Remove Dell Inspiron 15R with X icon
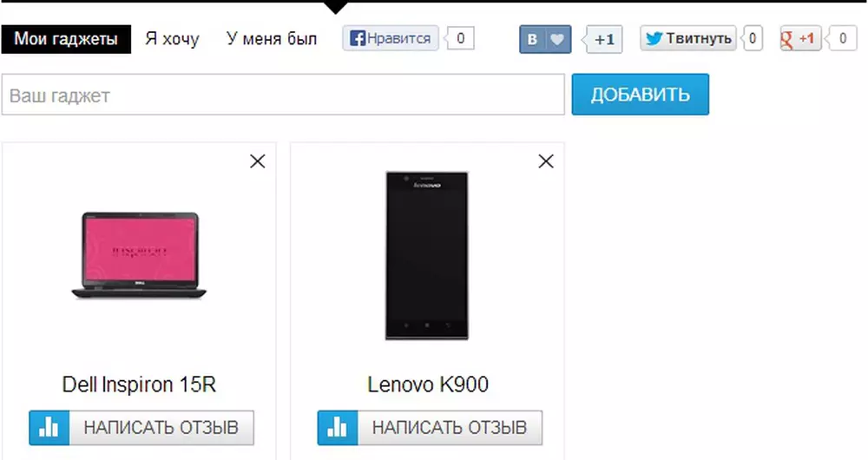 click(258, 161)
